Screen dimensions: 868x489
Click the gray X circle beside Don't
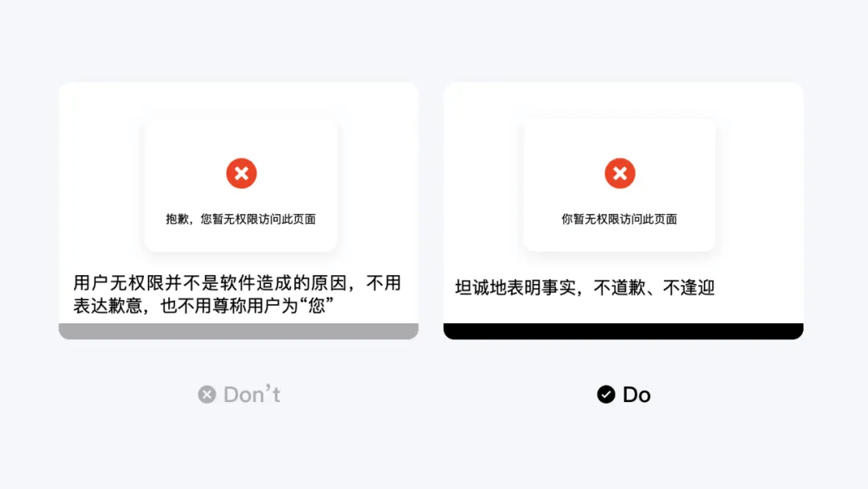click(207, 394)
